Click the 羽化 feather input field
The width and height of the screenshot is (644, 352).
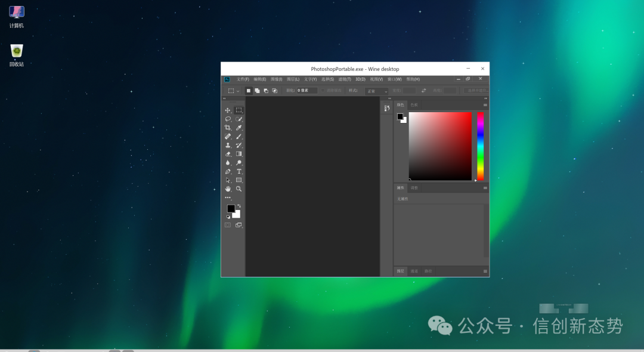[x=307, y=91]
